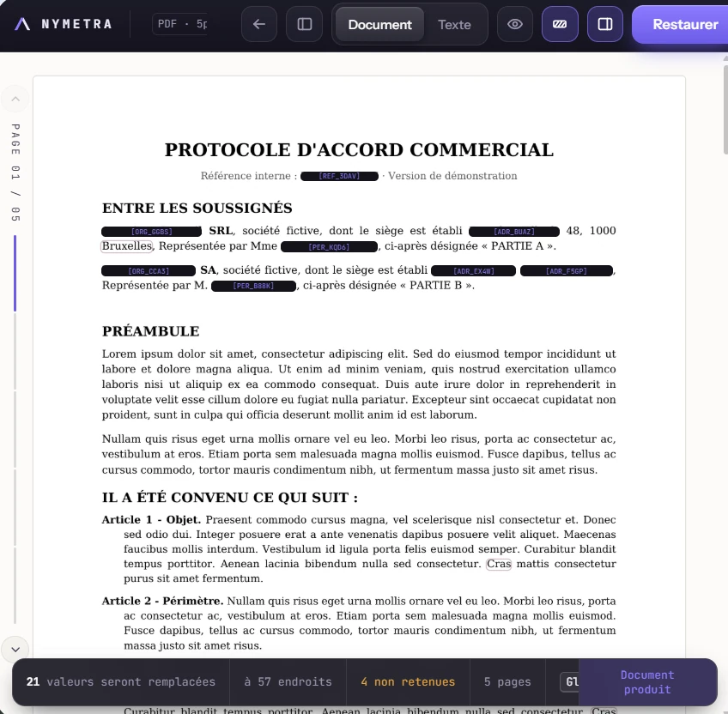Toggle the redaction bars mode icon

point(560,24)
